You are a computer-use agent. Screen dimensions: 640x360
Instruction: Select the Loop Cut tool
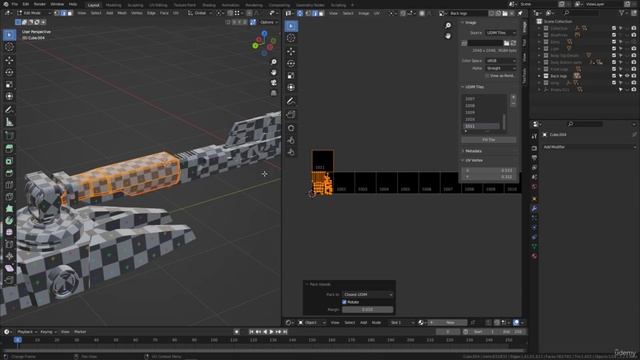point(9,185)
